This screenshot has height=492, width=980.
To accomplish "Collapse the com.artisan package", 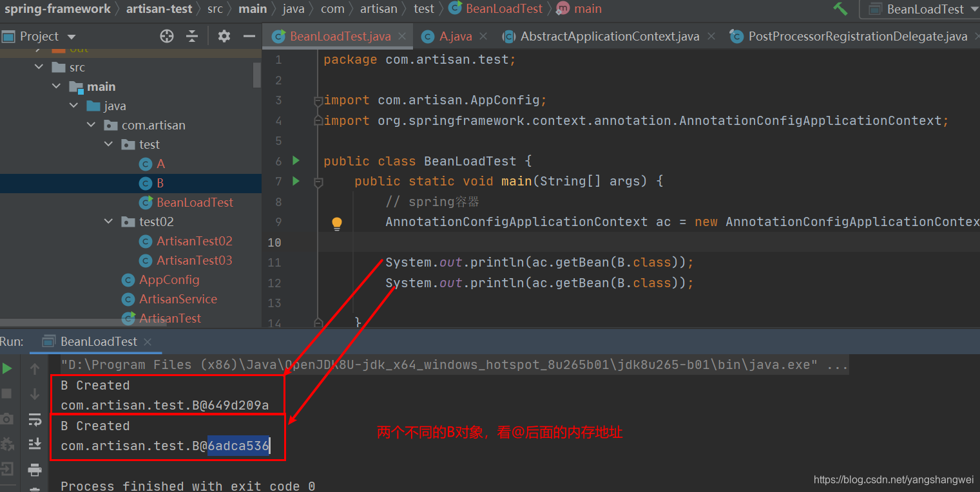I will [92, 125].
